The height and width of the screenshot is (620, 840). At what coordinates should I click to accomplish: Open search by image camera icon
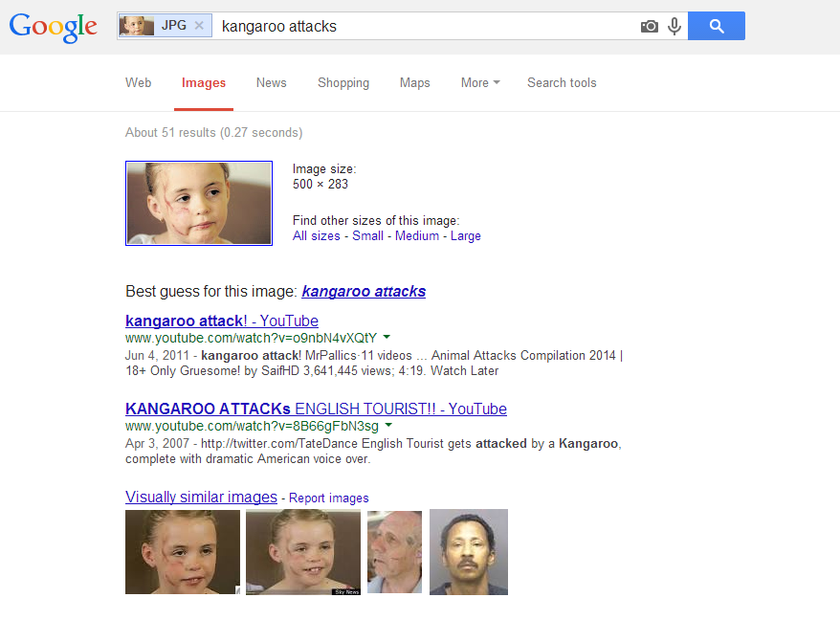[x=650, y=26]
